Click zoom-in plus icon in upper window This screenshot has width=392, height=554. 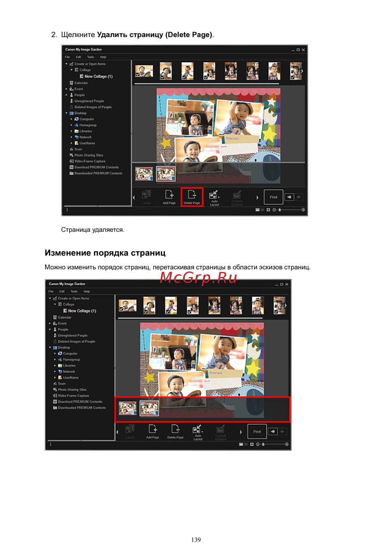point(303,210)
